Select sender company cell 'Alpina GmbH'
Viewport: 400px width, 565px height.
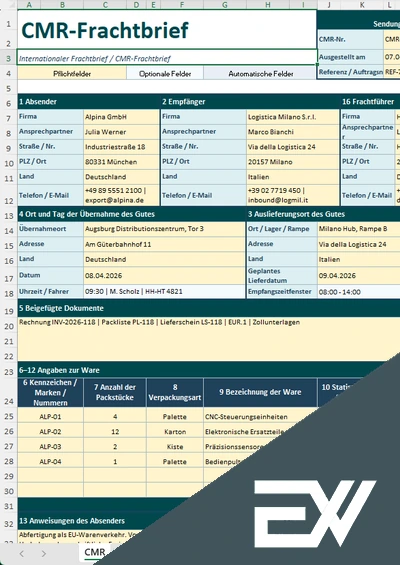click(121, 117)
